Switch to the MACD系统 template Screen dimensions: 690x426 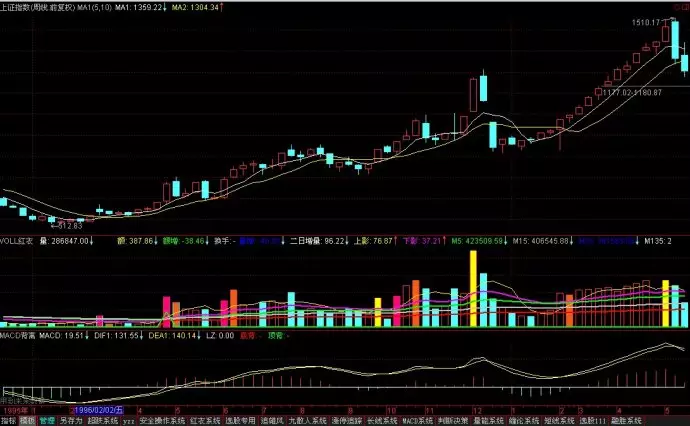[418, 421]
